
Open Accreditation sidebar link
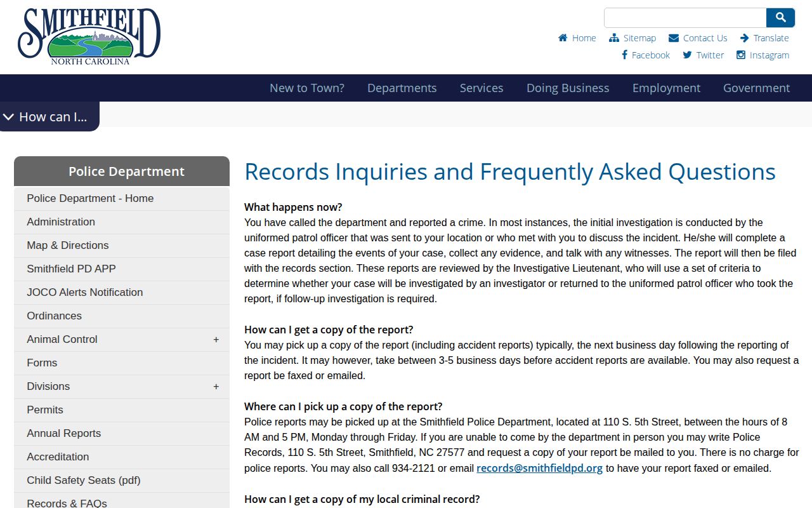tap(122, 457)
